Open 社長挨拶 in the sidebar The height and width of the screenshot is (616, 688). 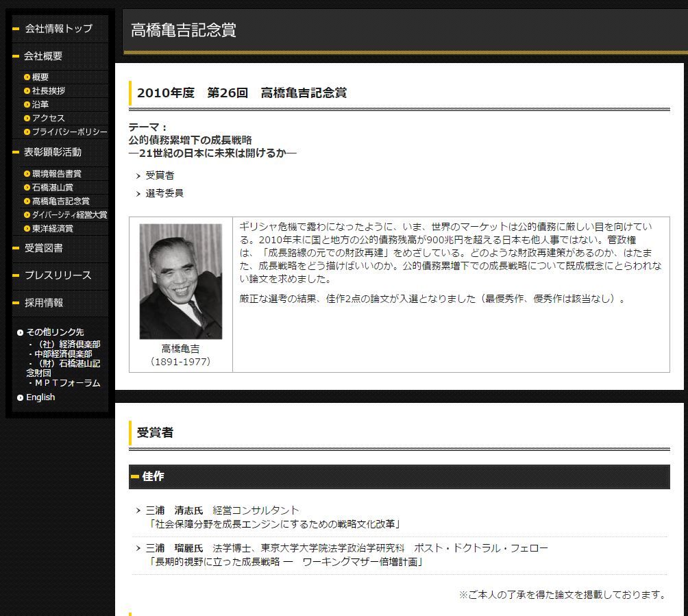(48, 91)
